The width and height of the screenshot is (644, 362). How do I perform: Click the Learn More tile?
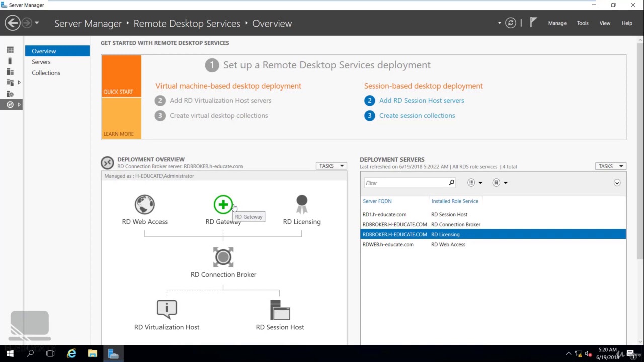[x=121, y=118]
